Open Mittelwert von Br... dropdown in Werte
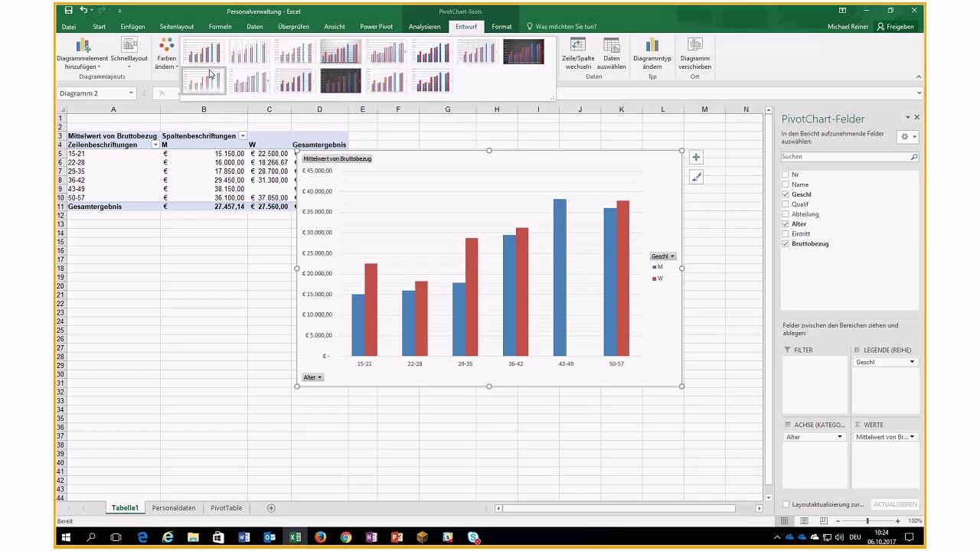Image resolution: width=980 pixels, height=551 pixels. click(911, 437)
